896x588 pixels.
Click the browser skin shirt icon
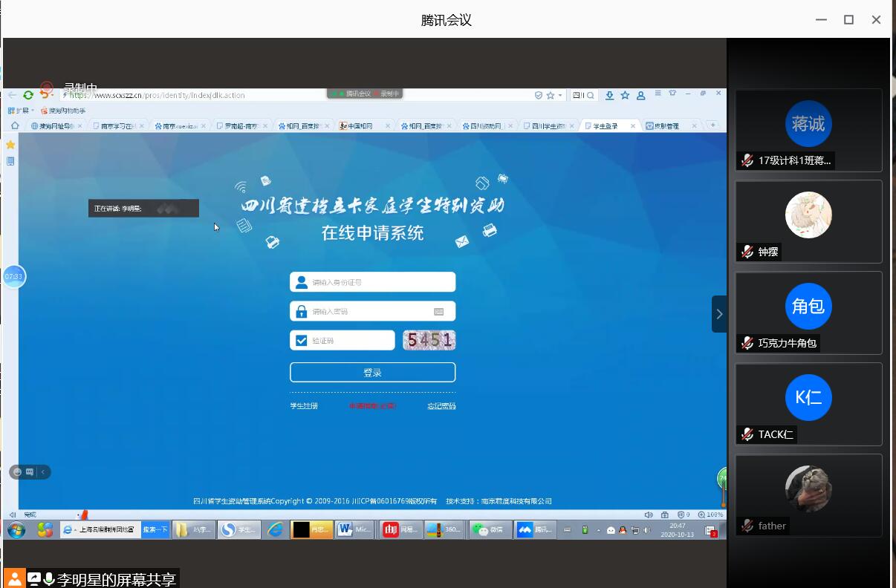(673, 94)
